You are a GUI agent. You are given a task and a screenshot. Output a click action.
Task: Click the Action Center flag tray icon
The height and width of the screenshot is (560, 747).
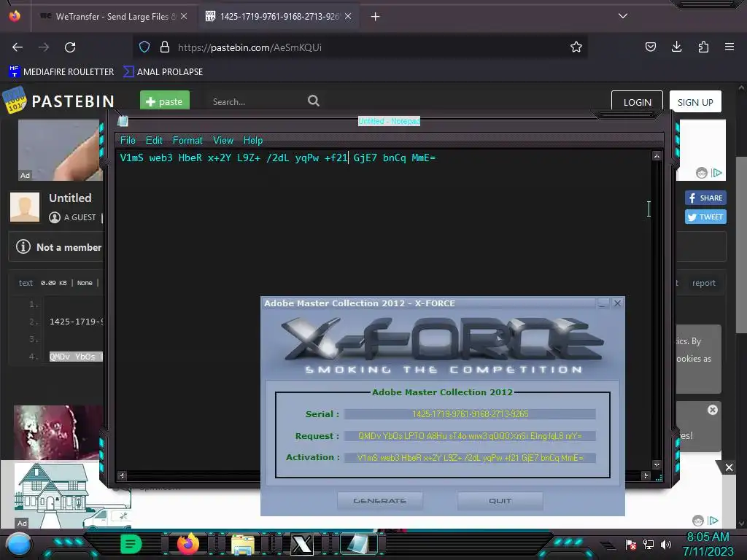coord(630,544)
